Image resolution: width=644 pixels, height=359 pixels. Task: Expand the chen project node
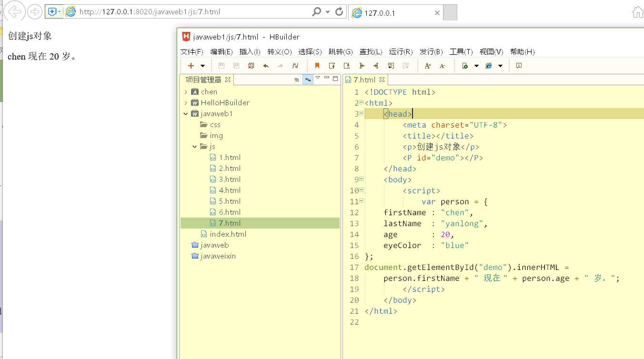[186, 91]
